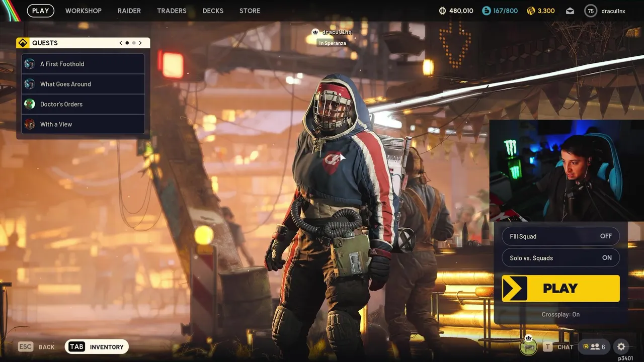This screenshot has width=644, height=362.
Task: Visit the STORE tab
Action: tap(250, 11)
